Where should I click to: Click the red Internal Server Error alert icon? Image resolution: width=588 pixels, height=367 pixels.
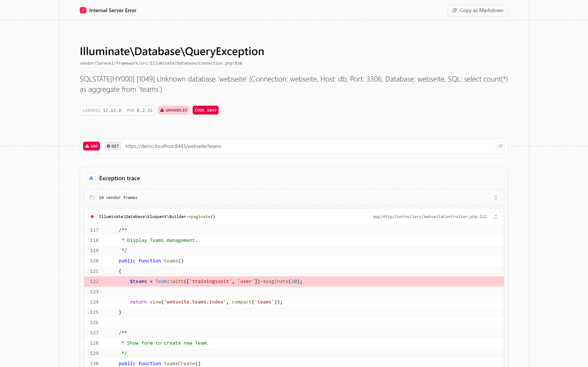click(x=83, y=10)
